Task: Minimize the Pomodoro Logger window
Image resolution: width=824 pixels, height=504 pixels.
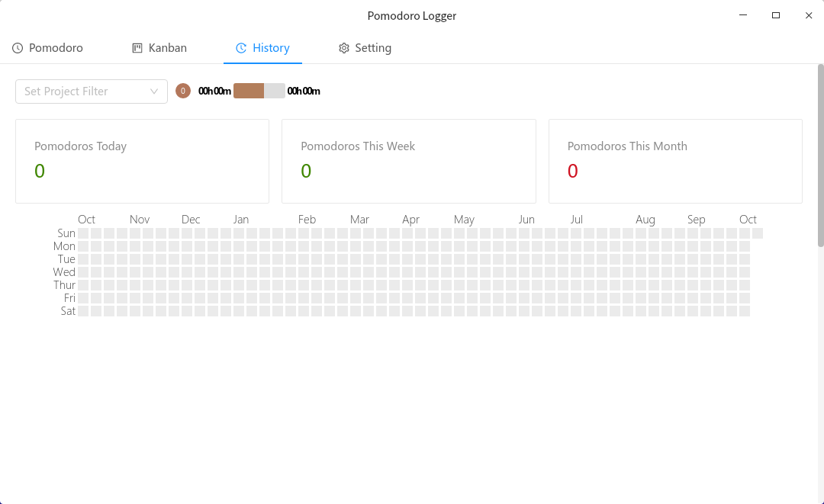Action: (x=743, y=15)
